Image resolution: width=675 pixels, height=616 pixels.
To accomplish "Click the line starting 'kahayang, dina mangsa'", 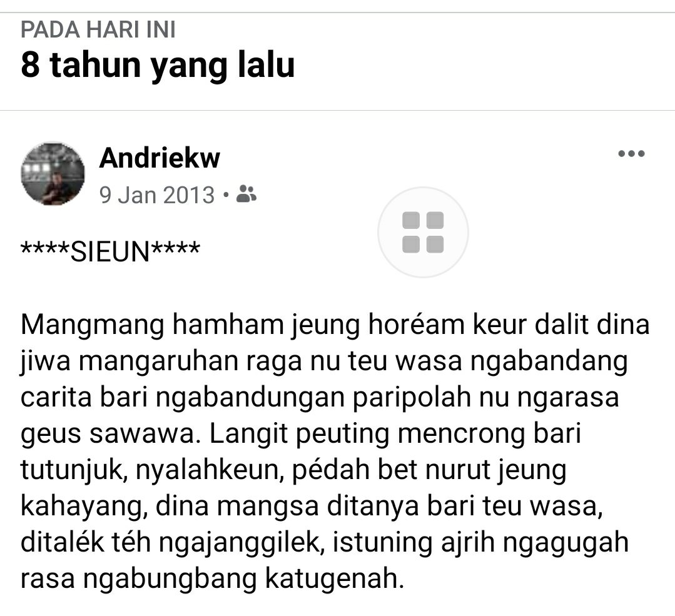I will point(312,506).
